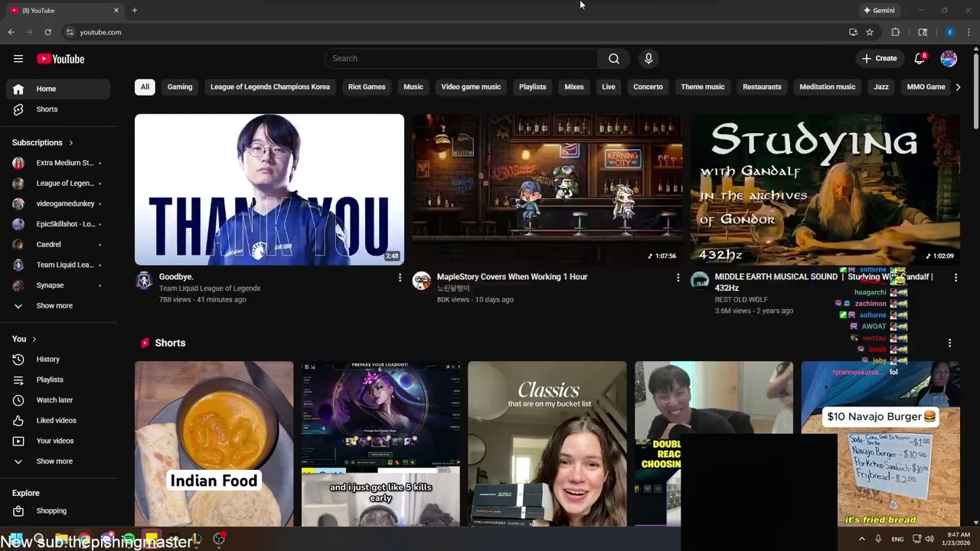The image size is (980, 551).
Task: Open Home in the sidebar
Action: [58, 89]
